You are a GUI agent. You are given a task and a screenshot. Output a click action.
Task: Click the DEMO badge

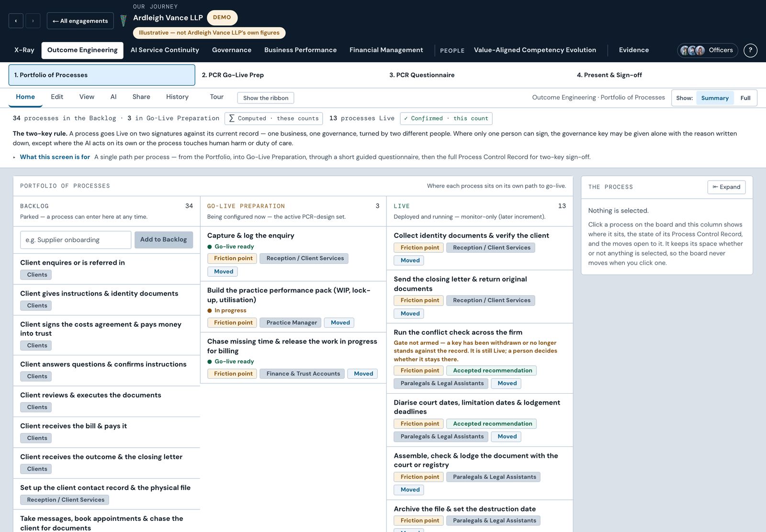coord(222,17)
